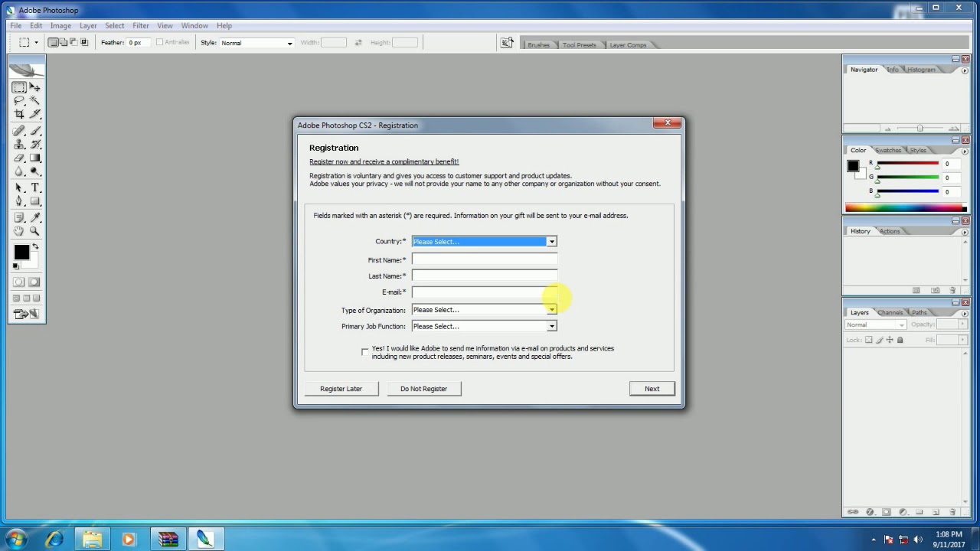Select the Brush tool
980x551 pixels.
(x=34, y=131)
